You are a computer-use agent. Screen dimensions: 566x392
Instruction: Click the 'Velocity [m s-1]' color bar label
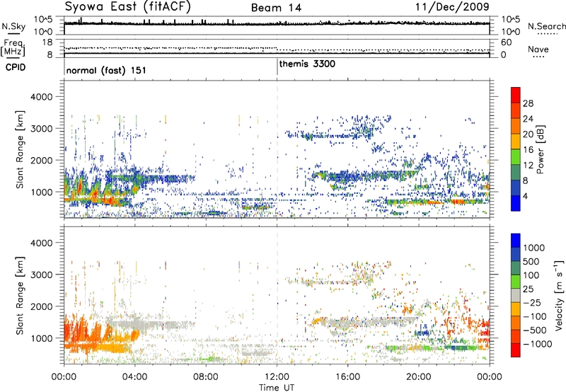559,294
